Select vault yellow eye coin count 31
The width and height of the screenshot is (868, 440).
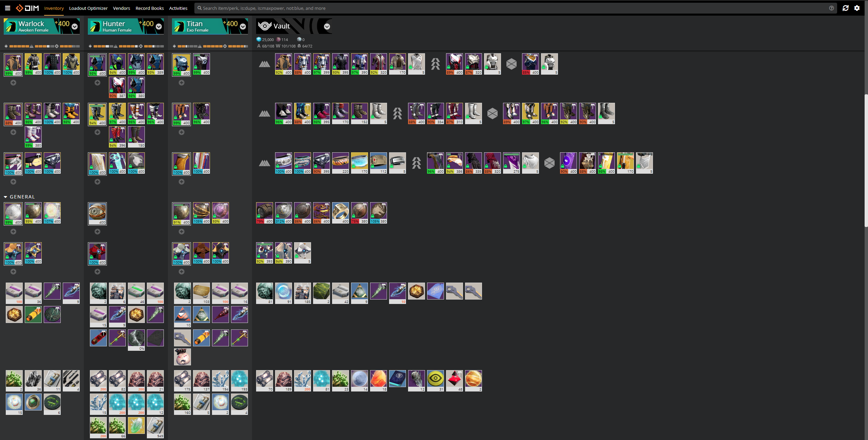point(436,381)
